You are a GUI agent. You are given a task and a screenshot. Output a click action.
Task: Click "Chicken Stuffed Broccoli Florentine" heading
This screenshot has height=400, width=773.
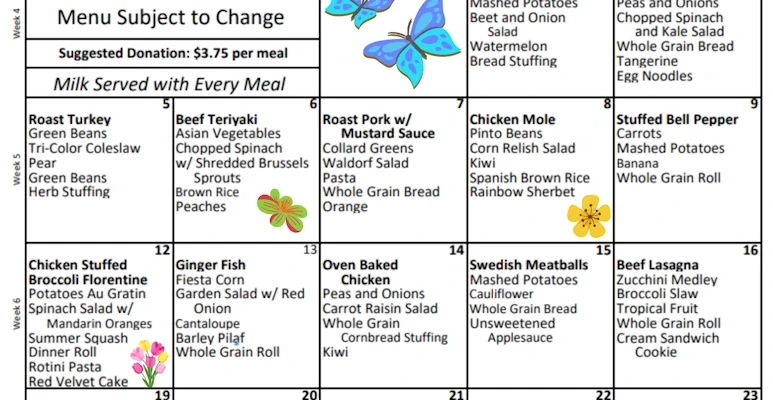click(88, 272)
